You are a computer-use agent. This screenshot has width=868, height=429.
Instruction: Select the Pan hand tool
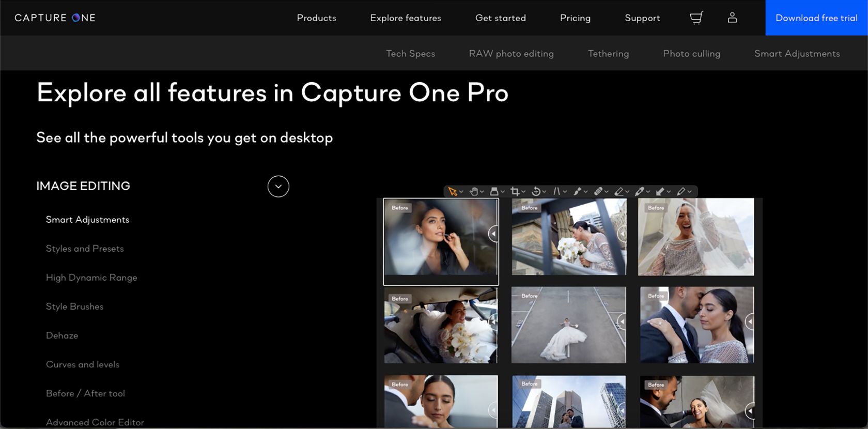[x=473, y=192]
